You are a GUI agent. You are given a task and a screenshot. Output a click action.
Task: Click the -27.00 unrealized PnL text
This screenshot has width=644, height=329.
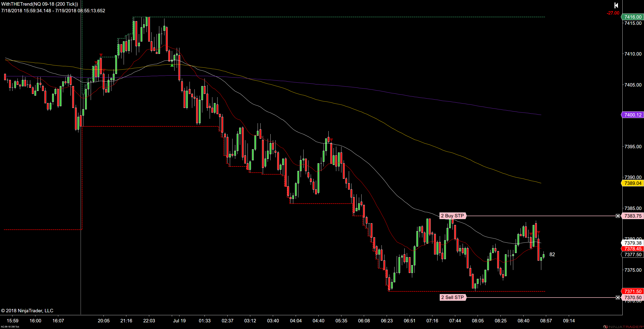point(613,13)
